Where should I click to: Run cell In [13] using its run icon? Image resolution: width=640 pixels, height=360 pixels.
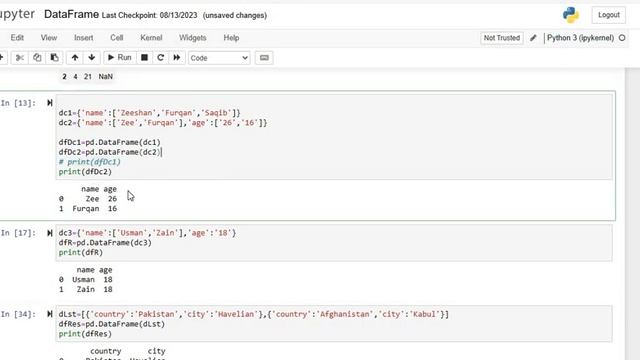(x=50, y=103)
